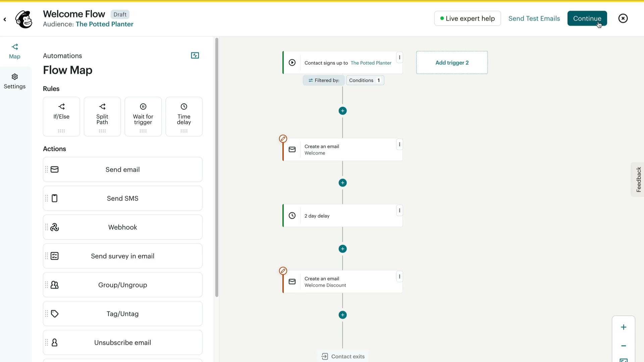Select the Split Path rule
The width and height of the screenshot is (644, 362).
point(102,116)
